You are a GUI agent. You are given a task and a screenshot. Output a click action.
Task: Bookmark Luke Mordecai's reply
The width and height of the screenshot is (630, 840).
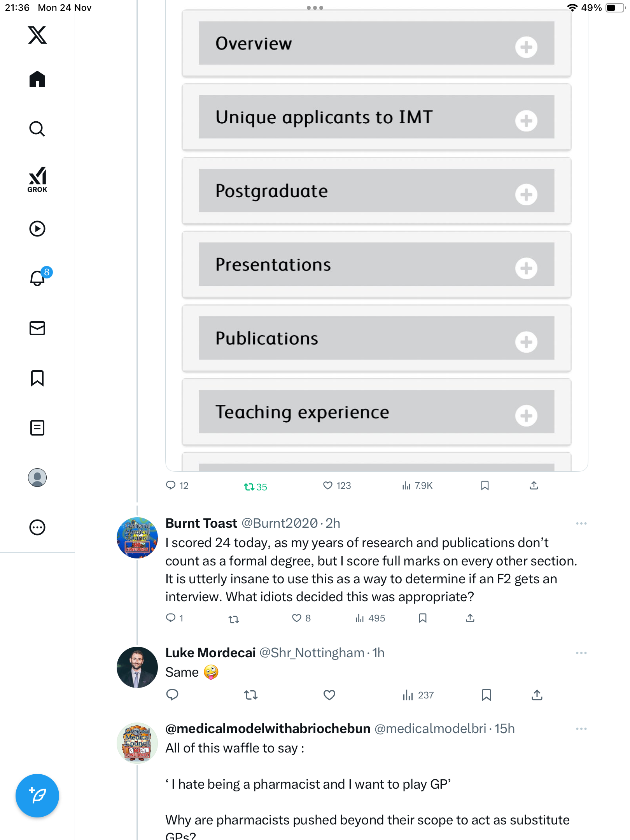click(486, 695)
